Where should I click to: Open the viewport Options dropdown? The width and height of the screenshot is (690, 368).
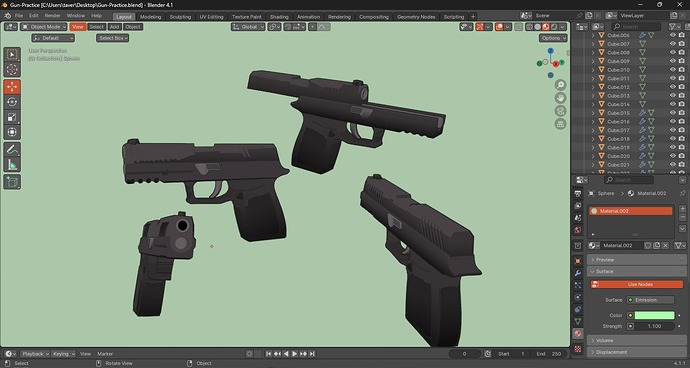(x=553, y=38)
